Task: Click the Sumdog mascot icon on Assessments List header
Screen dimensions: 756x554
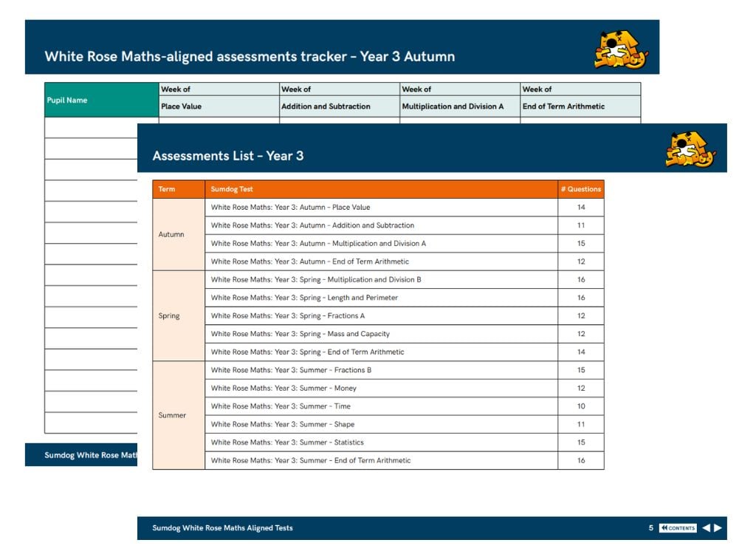Action: click(x=690, y=147)
